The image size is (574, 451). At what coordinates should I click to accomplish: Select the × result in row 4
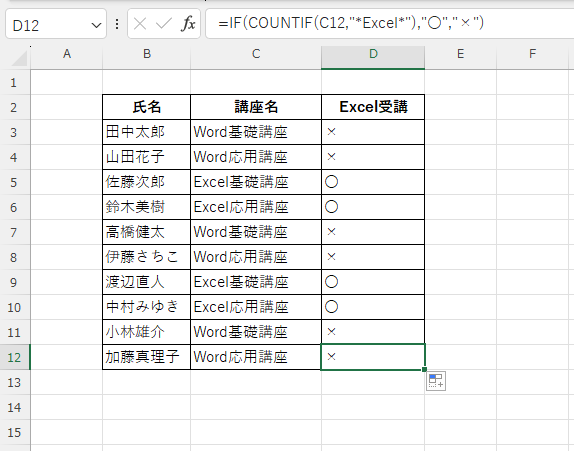click(x=373, y=157)
